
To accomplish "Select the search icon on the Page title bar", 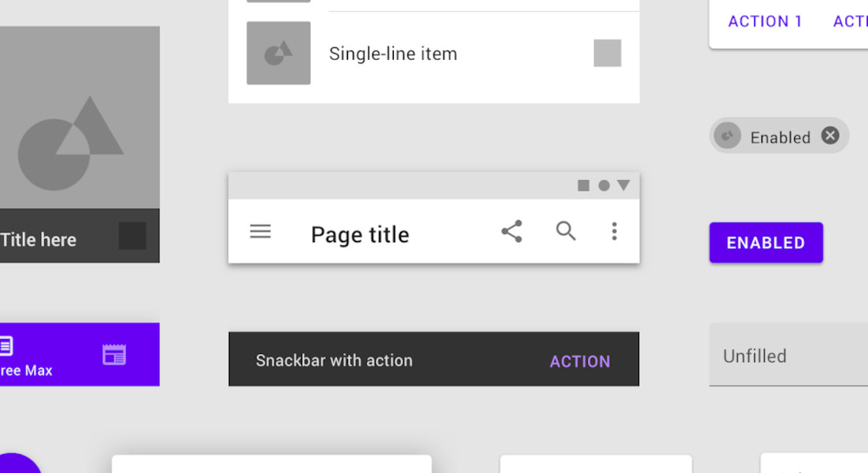I will (x=565, y=232).
